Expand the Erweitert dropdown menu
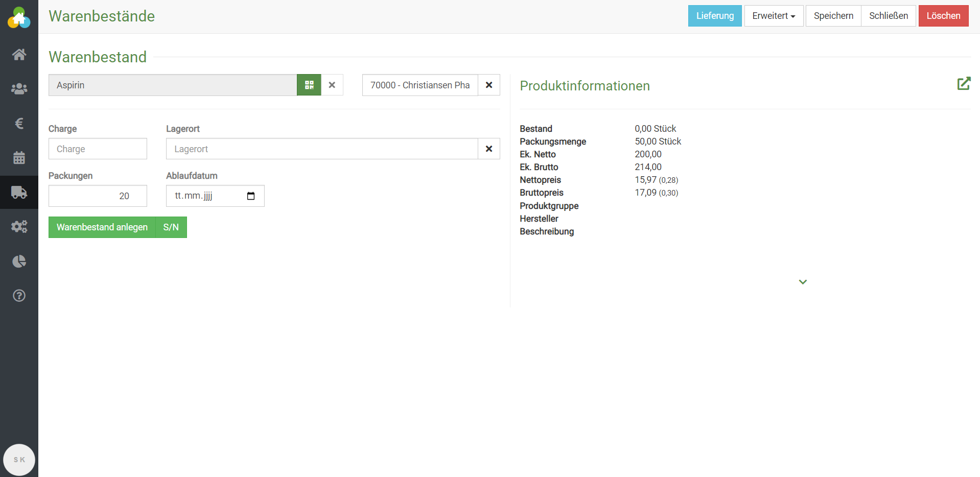This screenshot has width=980, height=477. coord(774,16)
